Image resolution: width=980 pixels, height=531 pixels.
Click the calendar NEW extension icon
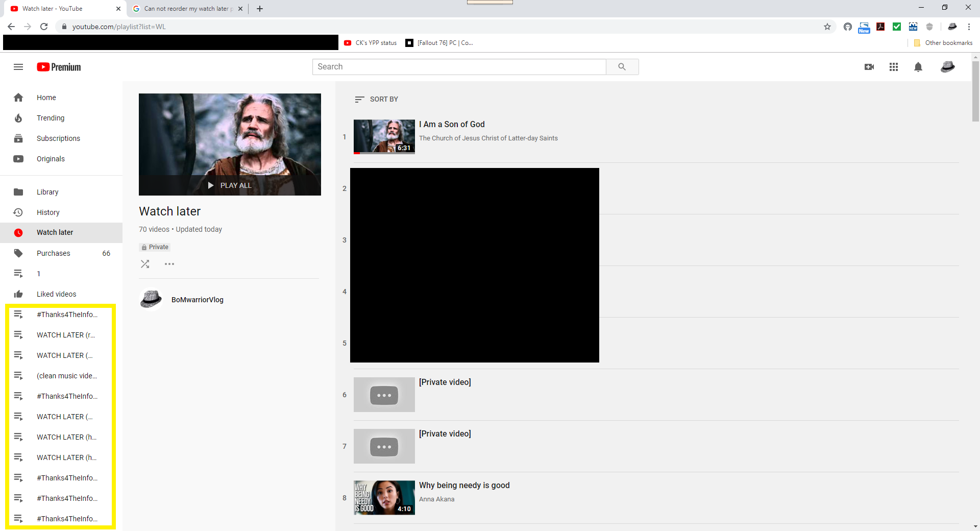tap(913, 27)
